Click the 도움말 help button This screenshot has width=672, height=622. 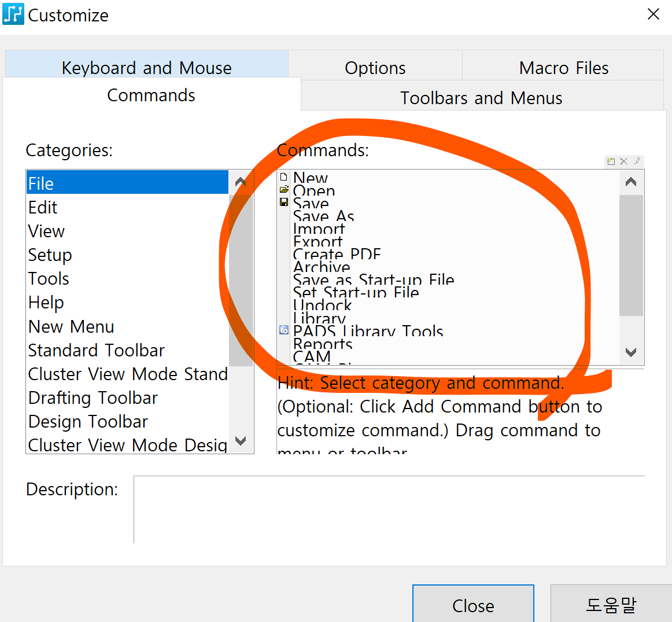point(611,605)
